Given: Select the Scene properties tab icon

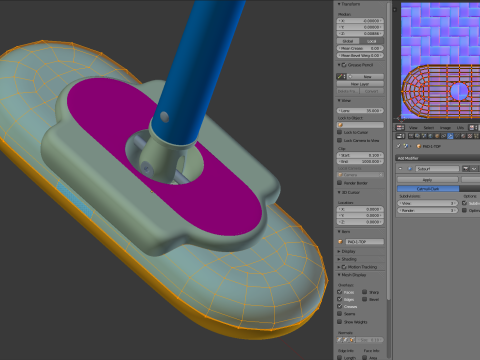Looking at the screenshot, I should point(424,136).
